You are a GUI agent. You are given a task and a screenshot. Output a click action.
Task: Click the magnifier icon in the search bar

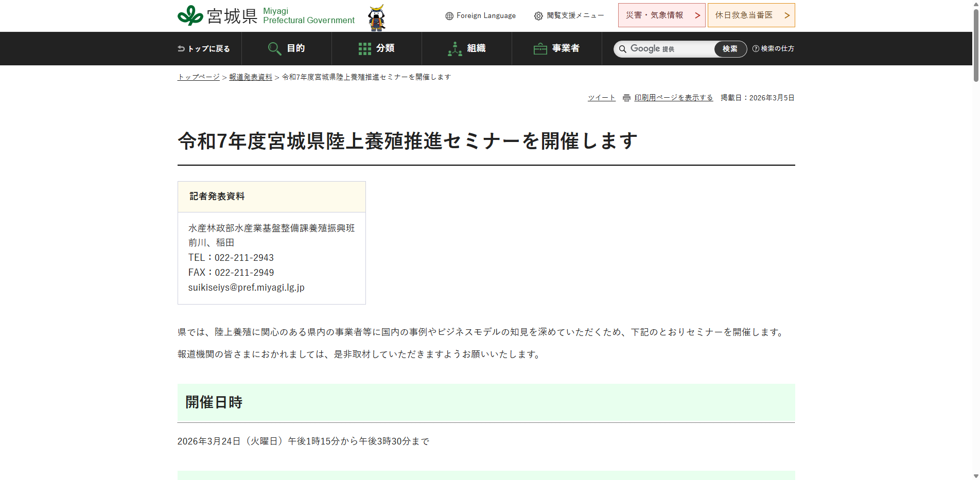[623, 49]
